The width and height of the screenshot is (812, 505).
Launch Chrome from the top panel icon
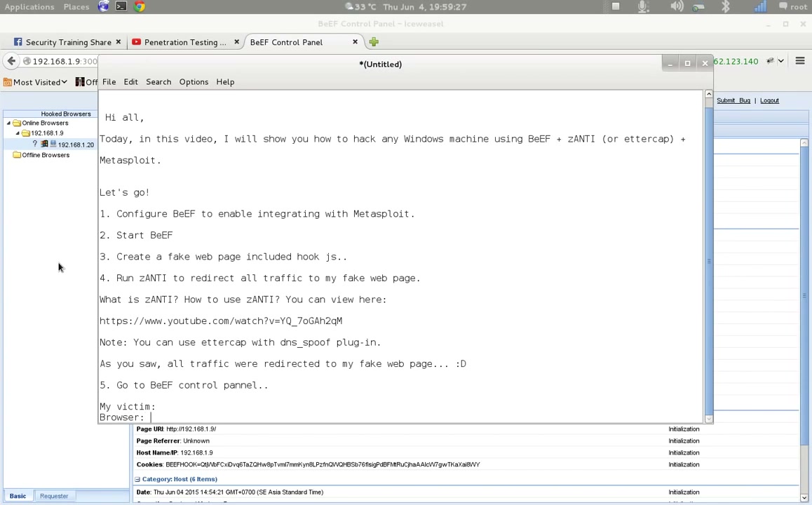[x=140, y=6]
